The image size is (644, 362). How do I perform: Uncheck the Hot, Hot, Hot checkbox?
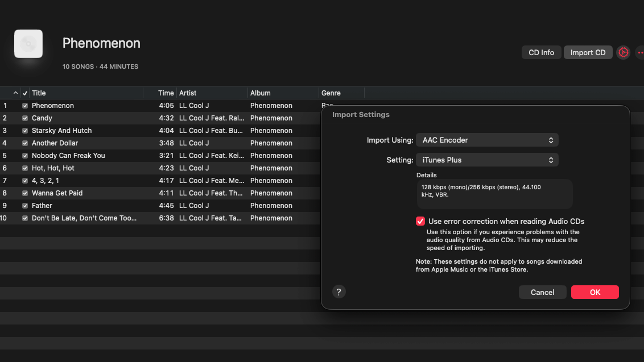click(25, 168)
